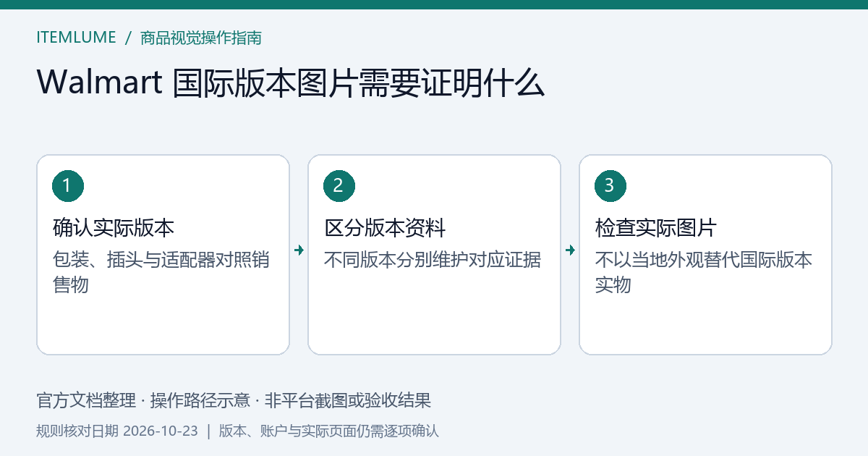Click the 区分版本资料 card title
The height and width of the screenshot is (456, 868).
385,229
